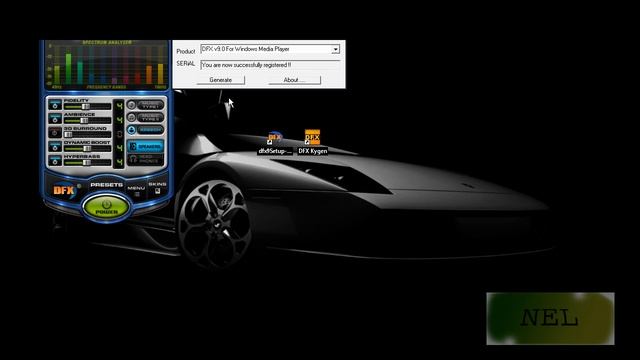Open the DFX Menu
Viewport: 640px width, 360px height.
(136, 190)
